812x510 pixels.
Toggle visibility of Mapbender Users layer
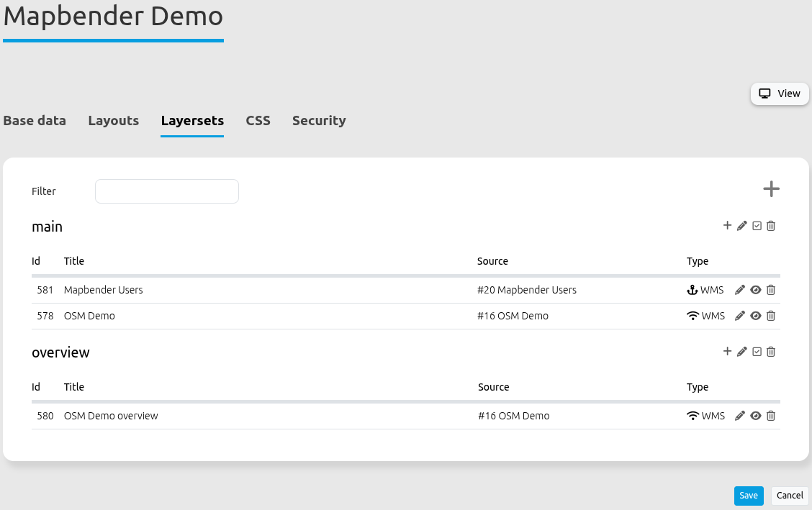[x=756, y=290]
